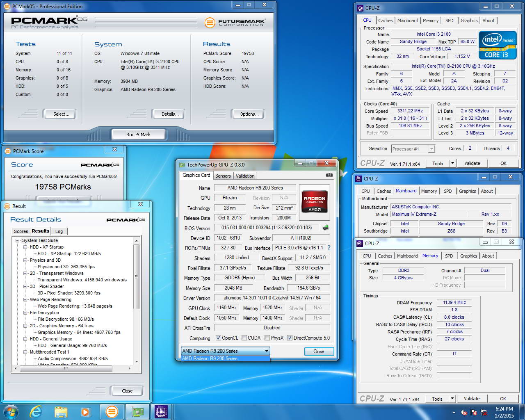Click the Result window vertical scrollbar

click(x=137, y=300)
